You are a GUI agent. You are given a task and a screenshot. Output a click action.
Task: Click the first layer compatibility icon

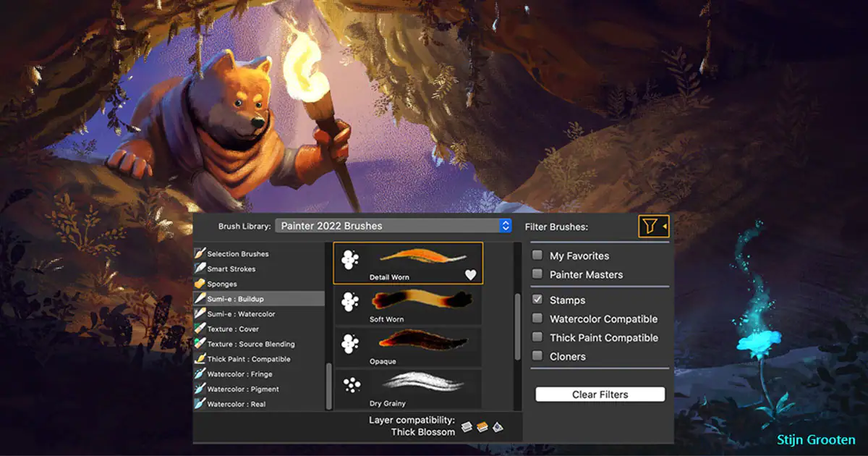pos(467,426)
